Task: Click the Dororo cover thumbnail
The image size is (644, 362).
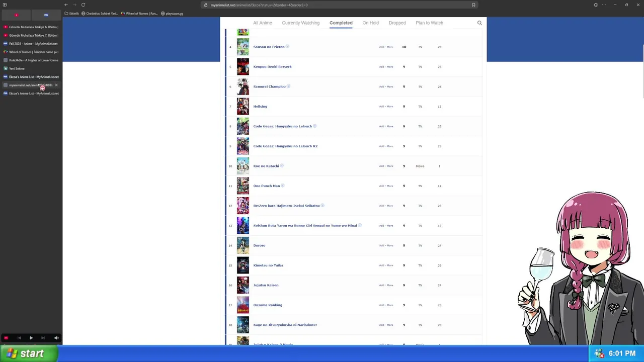Action: [x=243, y=245]
